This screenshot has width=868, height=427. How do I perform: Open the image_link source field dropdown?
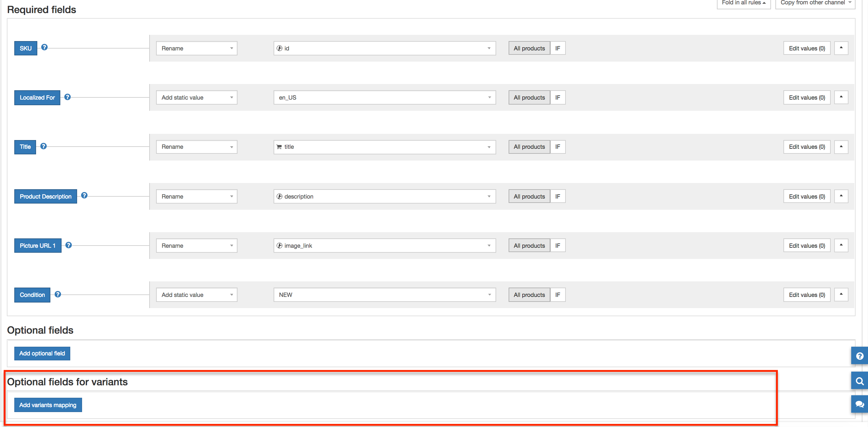(385, 246)
